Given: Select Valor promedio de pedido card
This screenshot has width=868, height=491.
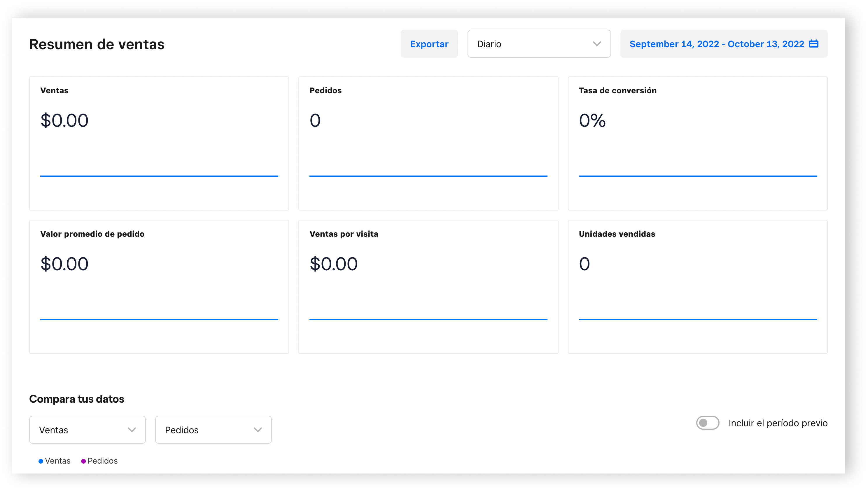Looking at the screenshot, I should [159, 287].
